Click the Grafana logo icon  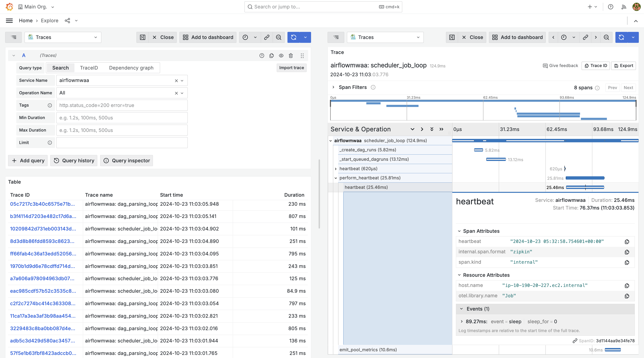click(9, 7)
